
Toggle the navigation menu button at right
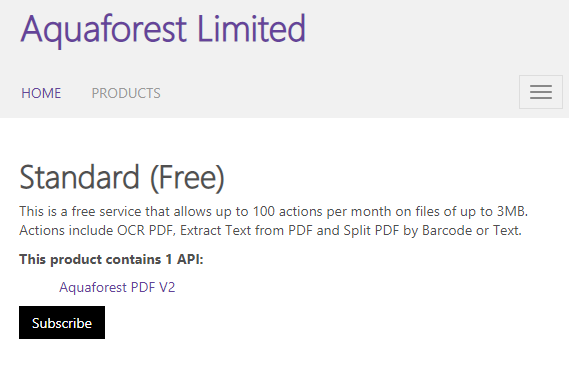tap(541, 92)
